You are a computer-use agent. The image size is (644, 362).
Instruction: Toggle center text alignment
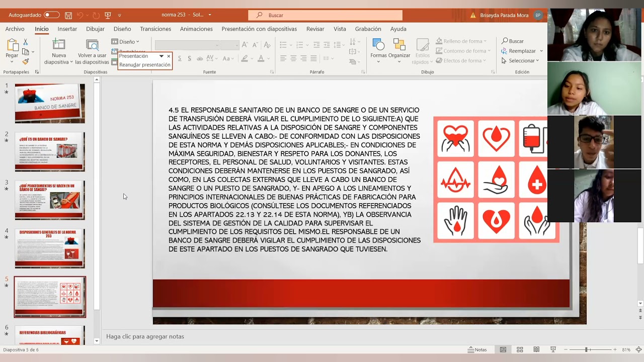[x=293, y=58]
